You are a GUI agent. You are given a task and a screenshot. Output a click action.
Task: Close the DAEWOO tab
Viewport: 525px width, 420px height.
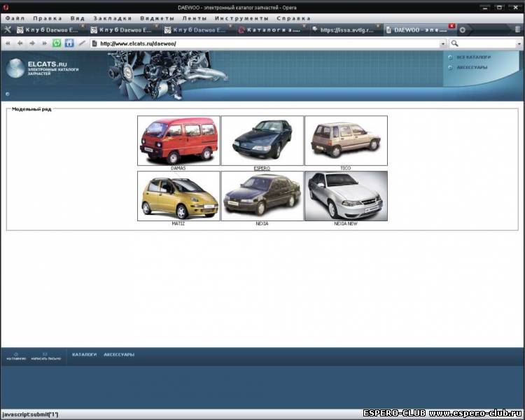click(451, 26)
